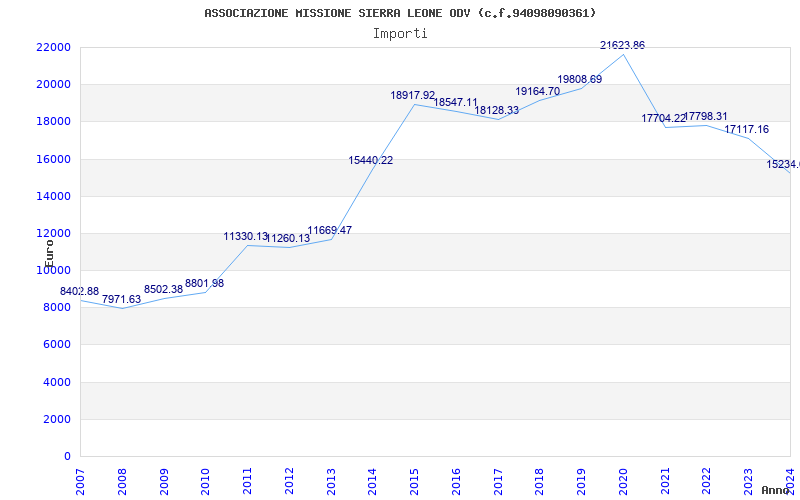Click the 2016 year label on x-axis

[456, 482]
